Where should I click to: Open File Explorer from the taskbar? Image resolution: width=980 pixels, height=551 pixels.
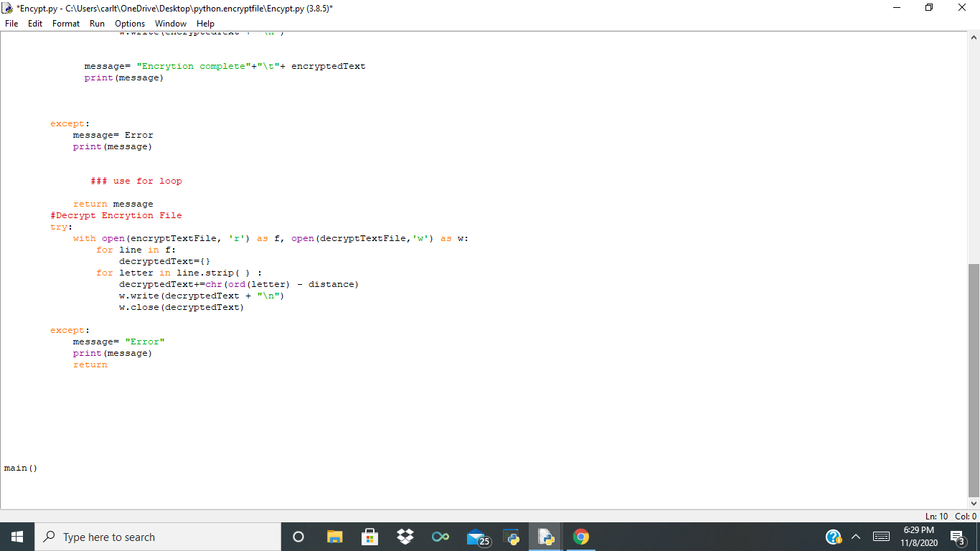(334, 536)
